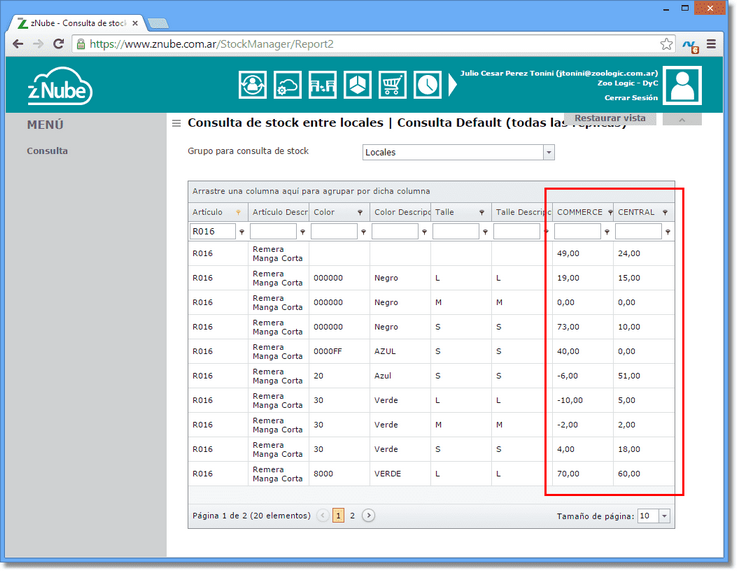Click the COMMERCE value -10,00
The width and height of the screenshot is (737, 571).
click(570, 400)
